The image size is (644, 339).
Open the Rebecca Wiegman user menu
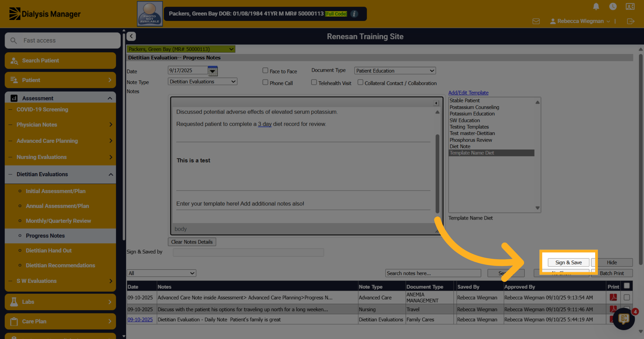pos(580,21)
